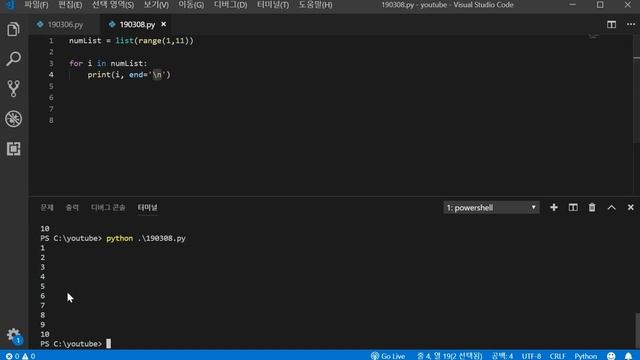
Task: Switch to the 문제 panel tab
Action: point(47,207)
